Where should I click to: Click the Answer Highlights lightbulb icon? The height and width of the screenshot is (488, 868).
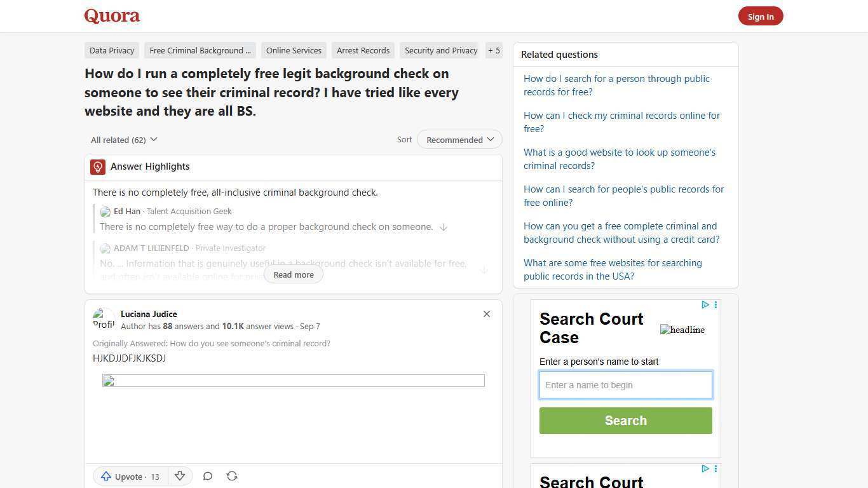pyautogui.click(x=97, y=166)
